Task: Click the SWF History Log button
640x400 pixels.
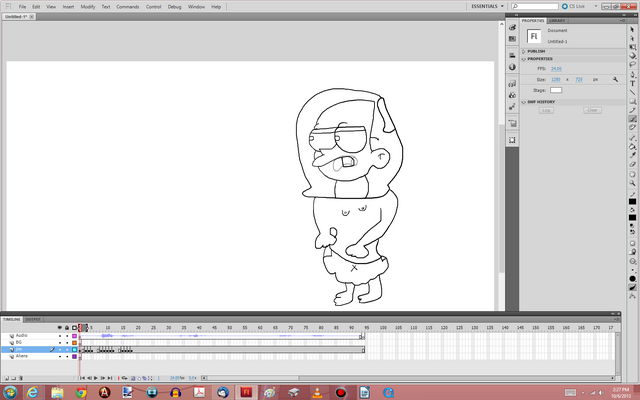Action: pyautogui.click(x=546, y=110)
